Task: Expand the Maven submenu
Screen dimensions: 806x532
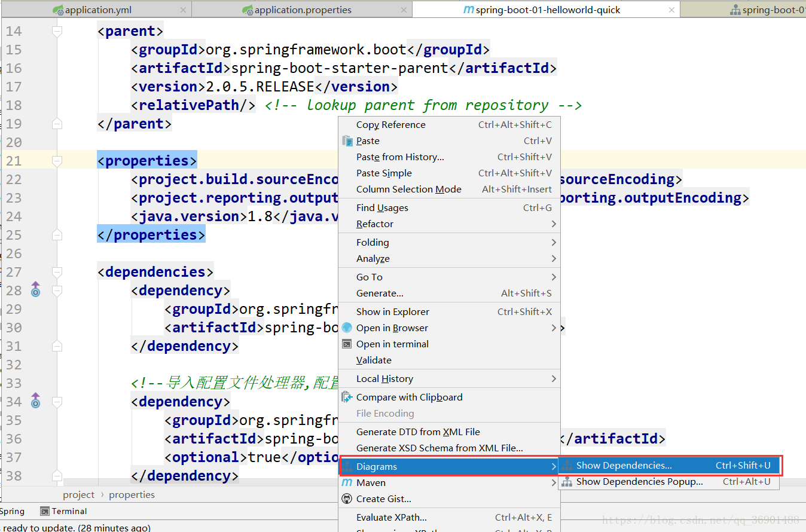Action: pyautogui.click(x=449, y=483)
